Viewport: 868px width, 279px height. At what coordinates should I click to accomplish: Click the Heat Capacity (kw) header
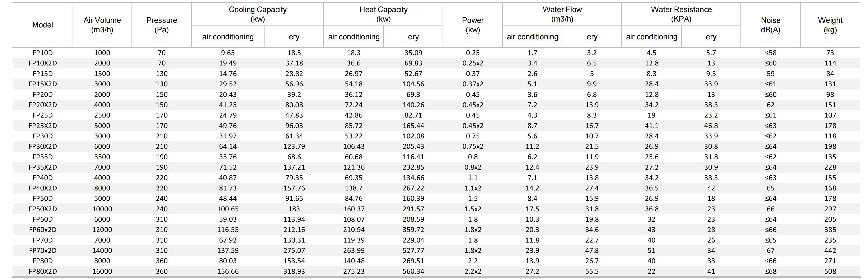pyautogui.click(x=383, y=14)
